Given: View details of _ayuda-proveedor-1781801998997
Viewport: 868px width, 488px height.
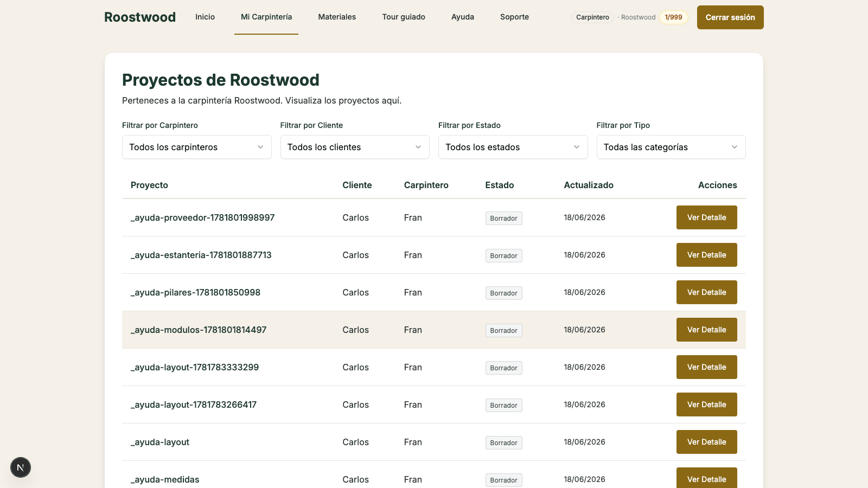Looking at the screenshot, I should (706, 217).
